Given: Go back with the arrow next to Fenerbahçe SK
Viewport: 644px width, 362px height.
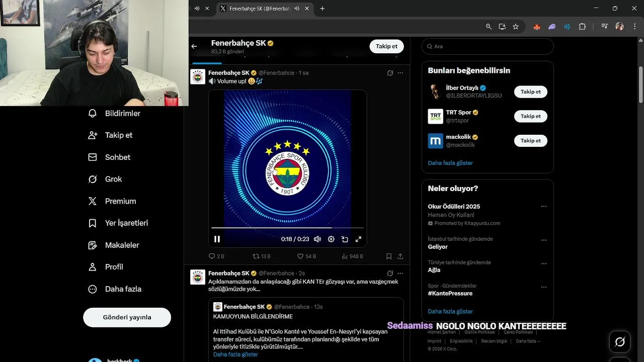Looking at the screenshot, I should [x=194, y=46].
